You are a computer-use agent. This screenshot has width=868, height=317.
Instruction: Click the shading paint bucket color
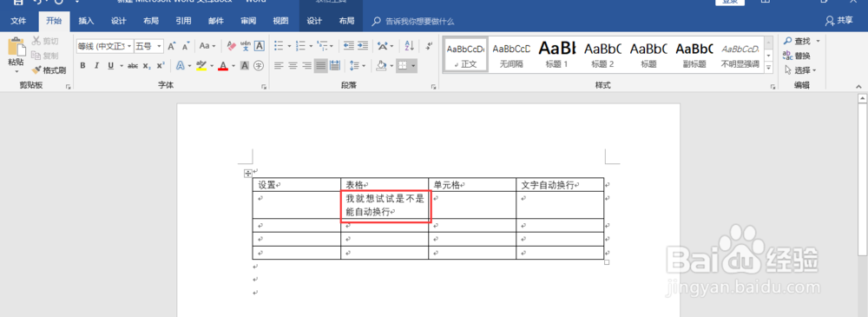[381, 66]
